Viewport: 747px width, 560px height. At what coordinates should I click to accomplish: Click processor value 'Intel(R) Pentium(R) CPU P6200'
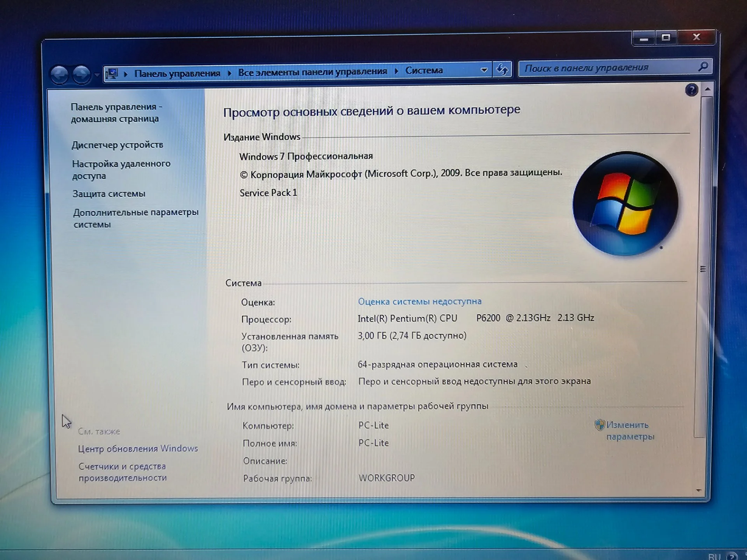pos(429,318)
